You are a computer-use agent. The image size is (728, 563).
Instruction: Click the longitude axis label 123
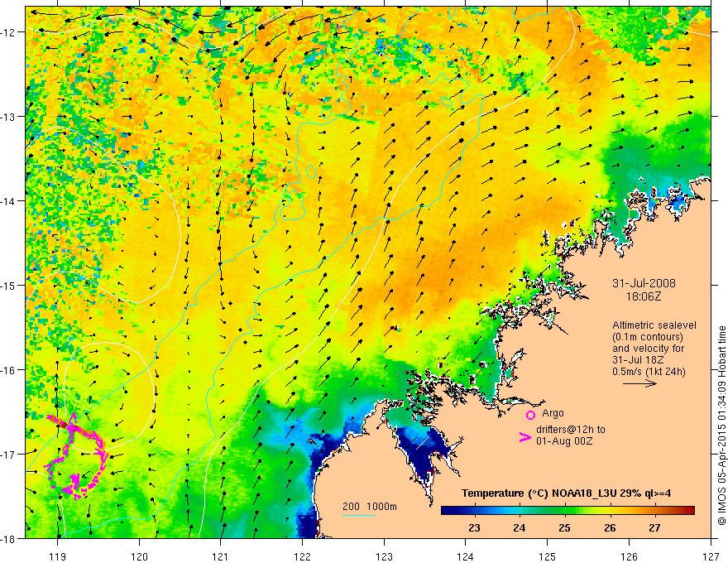tap(384, 556)
